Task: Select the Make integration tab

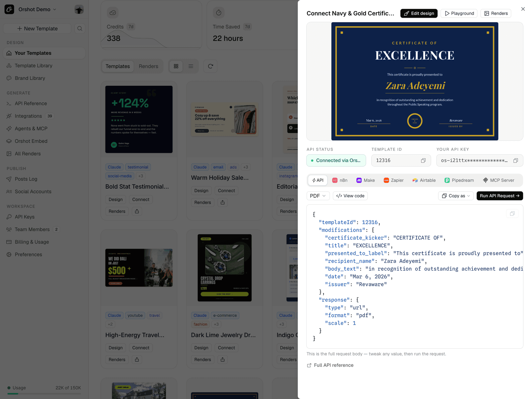Action: [x=365, y=180]
